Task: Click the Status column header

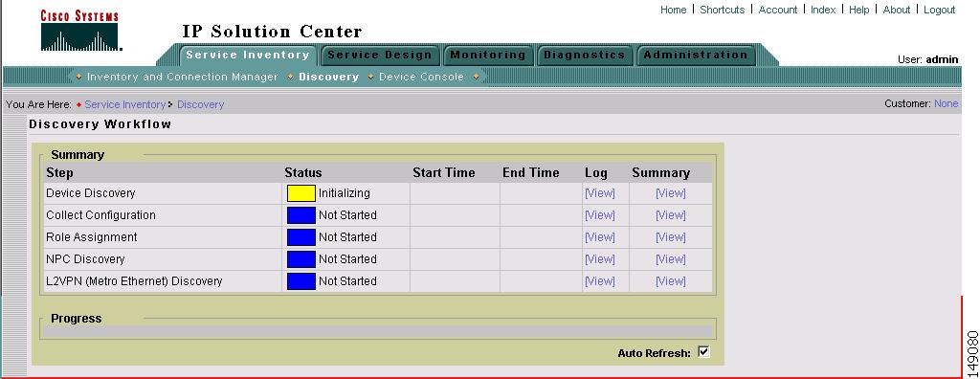Action: click(303, 173)
